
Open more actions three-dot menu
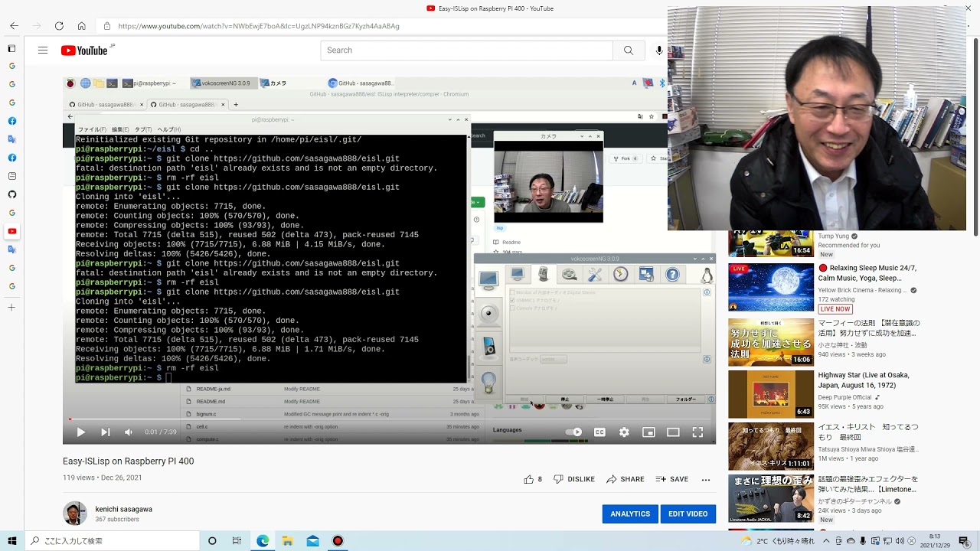coord(706,479)
